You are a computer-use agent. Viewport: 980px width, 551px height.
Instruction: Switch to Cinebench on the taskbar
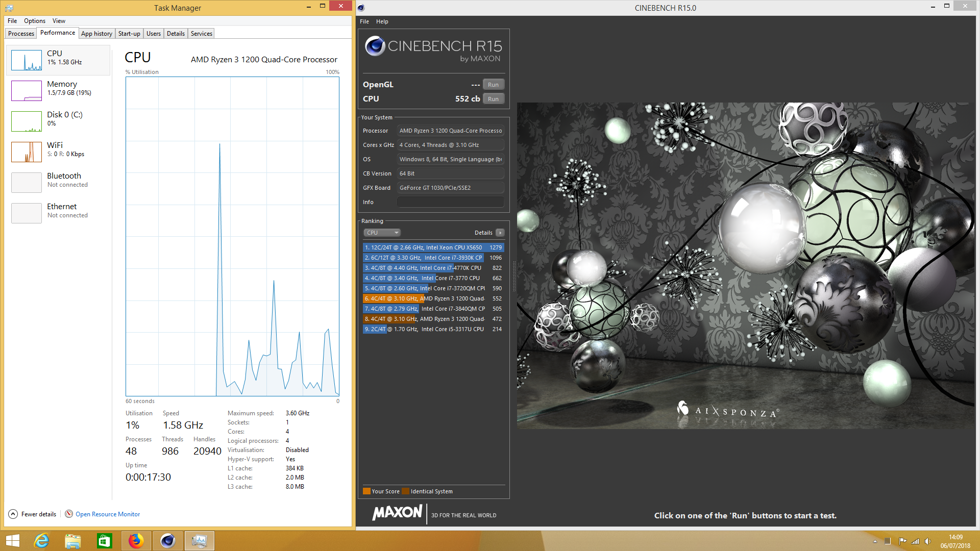click(167, 541)
